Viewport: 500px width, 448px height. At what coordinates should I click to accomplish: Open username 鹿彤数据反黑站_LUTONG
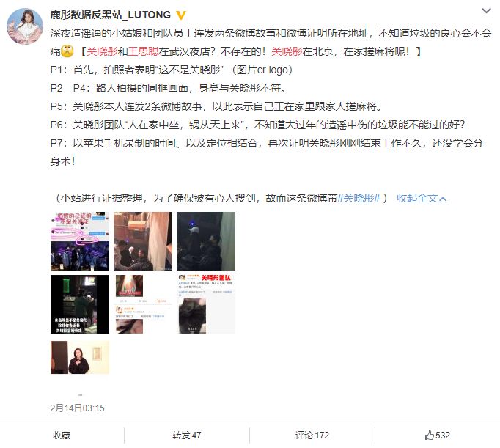[111, 15]
